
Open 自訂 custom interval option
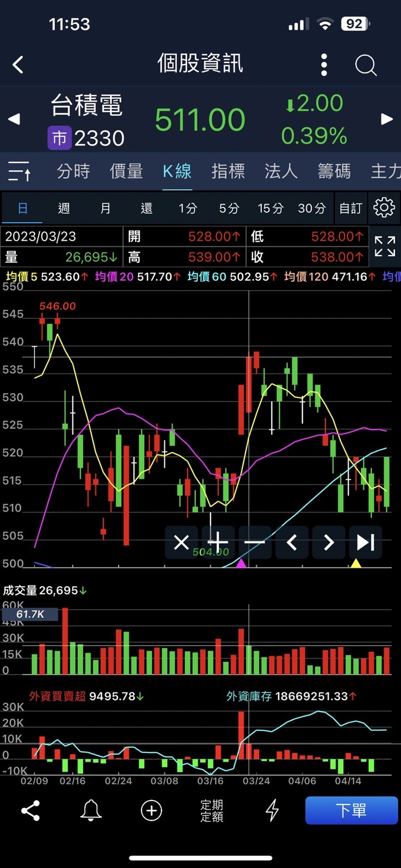[351, 208]
